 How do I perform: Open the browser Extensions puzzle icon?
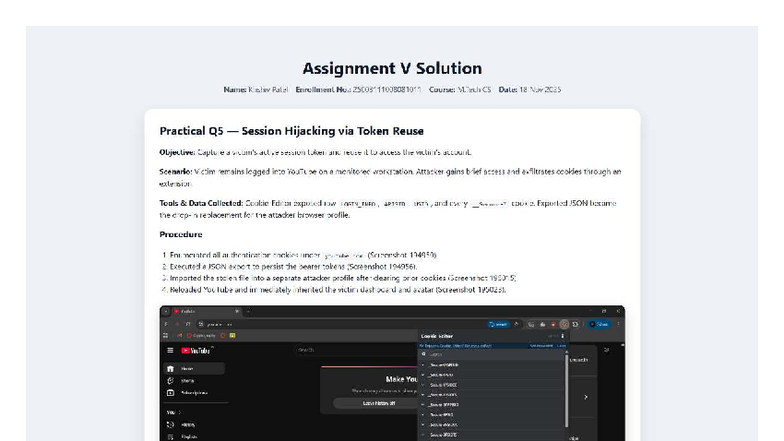575,324
